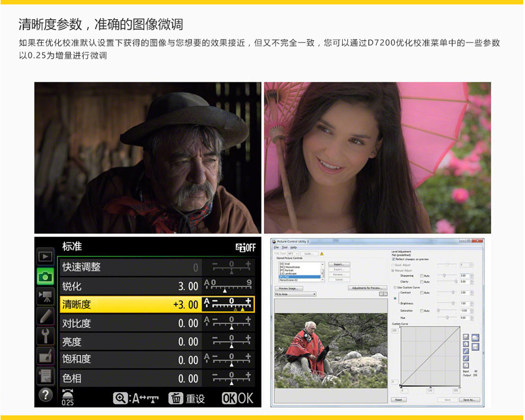Open the Fit to Area dropdown
525x420 pixels.
295,294
